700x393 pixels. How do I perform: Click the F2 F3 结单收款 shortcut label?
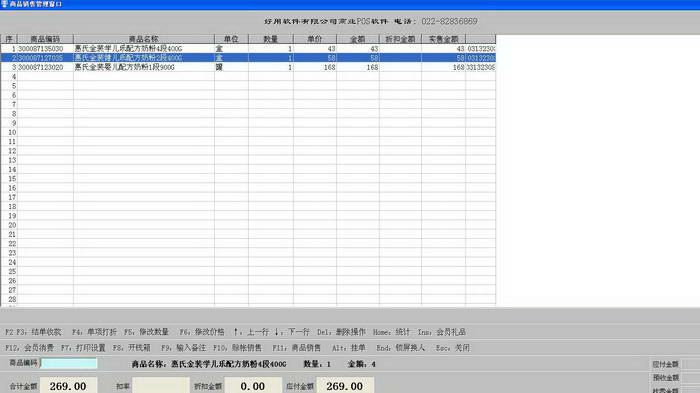[33, 332]
